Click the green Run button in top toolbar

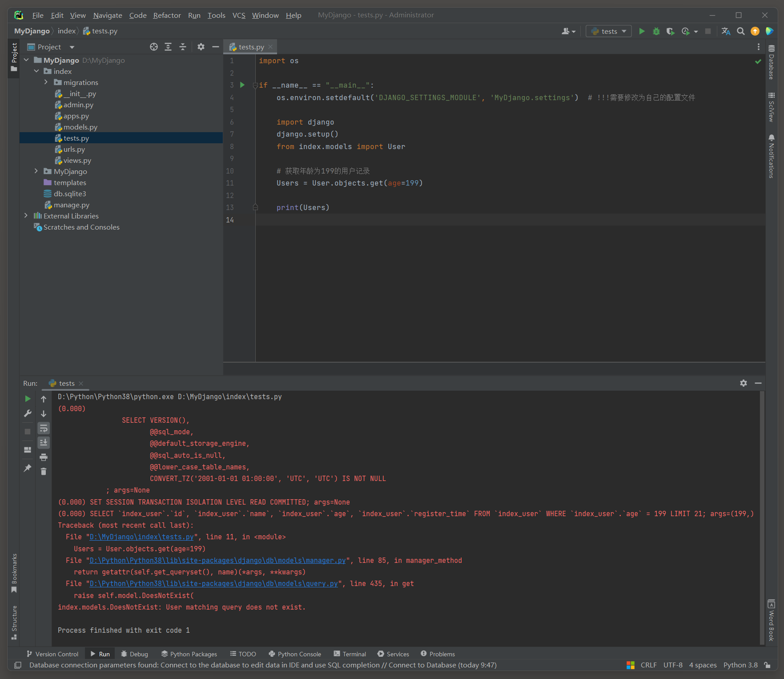click(642, 31)
